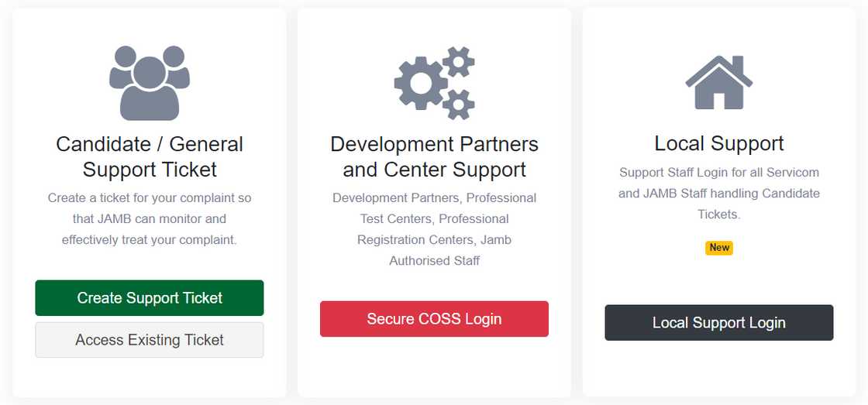This screenshot has height=405, width=868.
Task: Click the word 'Tickets.' under Local Support
Action: (x=719, y=215)
